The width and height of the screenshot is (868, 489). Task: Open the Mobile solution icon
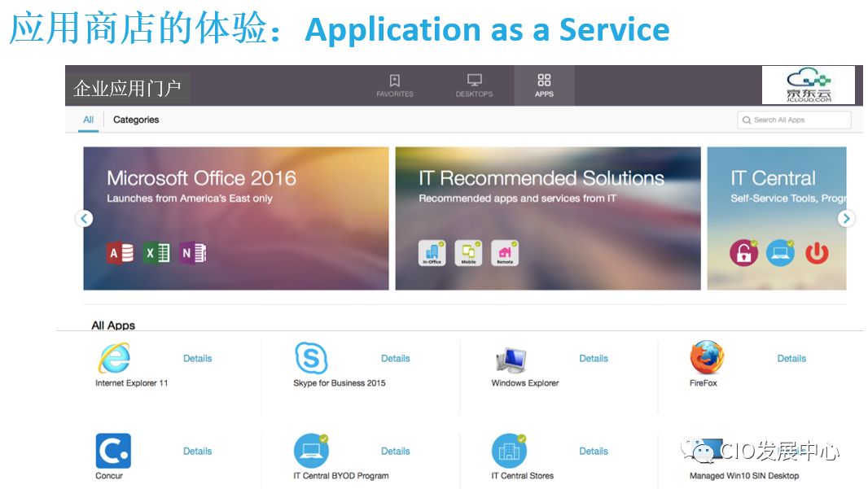[468, 253]
